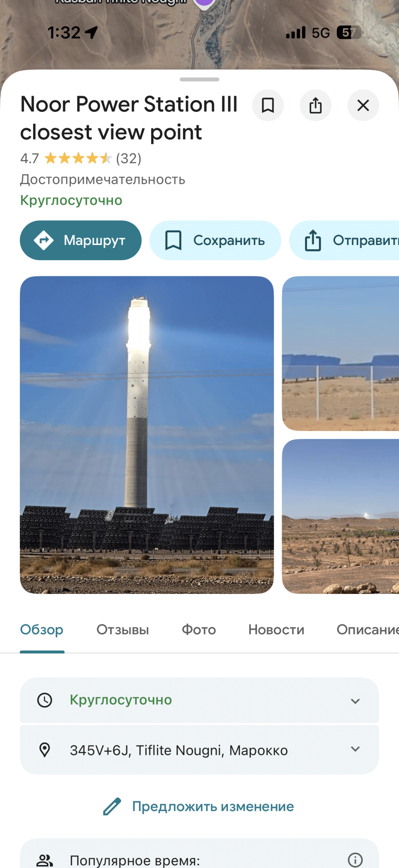Viewport: 399px width, 868px height.
Task: Tap the Предложить изменение link
Action: [213, 807]
